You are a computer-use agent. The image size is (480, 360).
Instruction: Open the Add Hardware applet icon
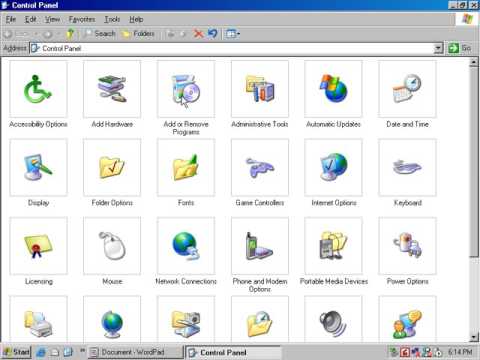click(112, 89)
